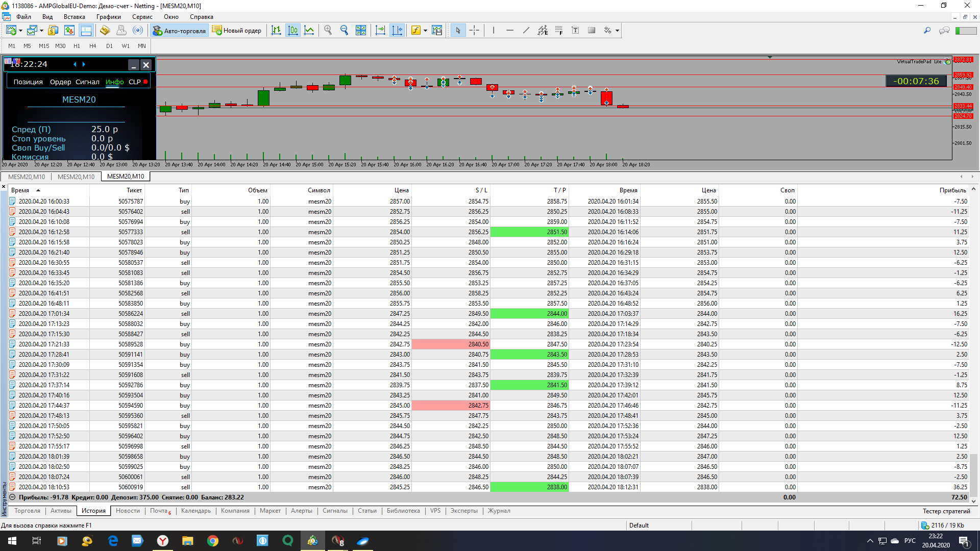Tile chart windows icon
Viewport: 980px width, 551px height.
pyautogui.click(x=360, y=31)
